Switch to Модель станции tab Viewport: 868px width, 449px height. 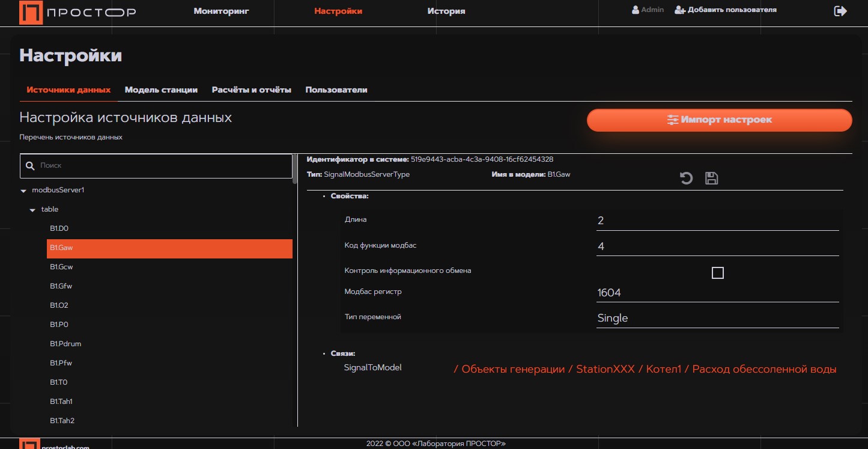tap(161, 90)
